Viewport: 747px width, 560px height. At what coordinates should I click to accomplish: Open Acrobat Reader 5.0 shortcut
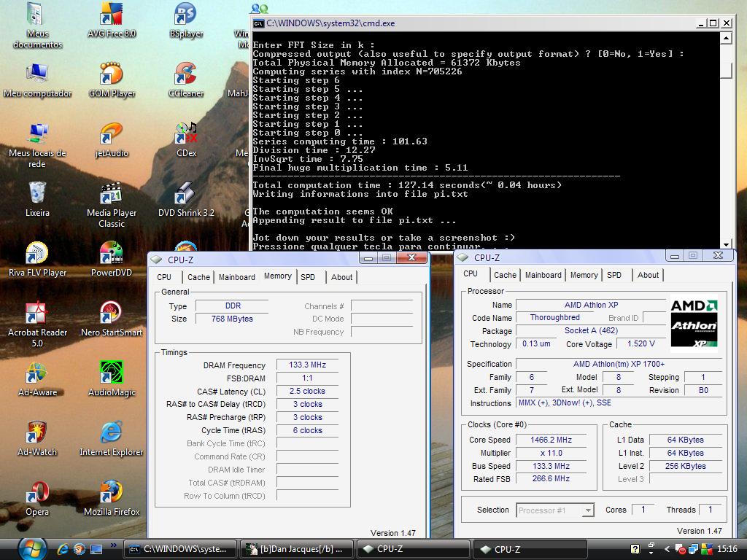click(x=37, y=324)
